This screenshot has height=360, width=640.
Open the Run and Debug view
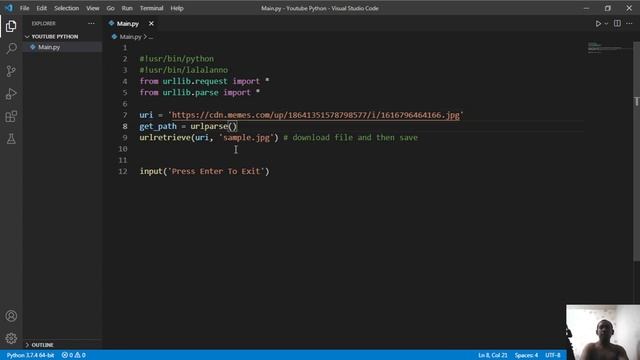pyautogui.click(x=11, y=94)
